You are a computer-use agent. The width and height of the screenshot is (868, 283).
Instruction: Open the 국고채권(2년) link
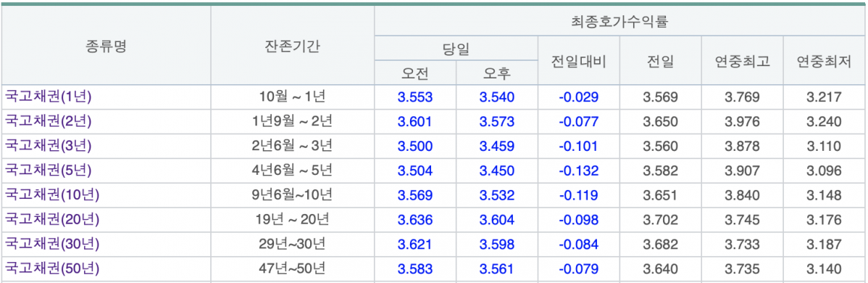click(x=48, y=121)
